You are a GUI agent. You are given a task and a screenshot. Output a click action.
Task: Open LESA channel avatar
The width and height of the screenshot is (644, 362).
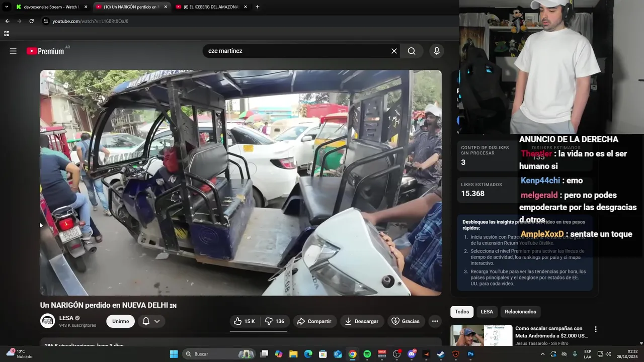pyautogui.click(x=47, y=321)
